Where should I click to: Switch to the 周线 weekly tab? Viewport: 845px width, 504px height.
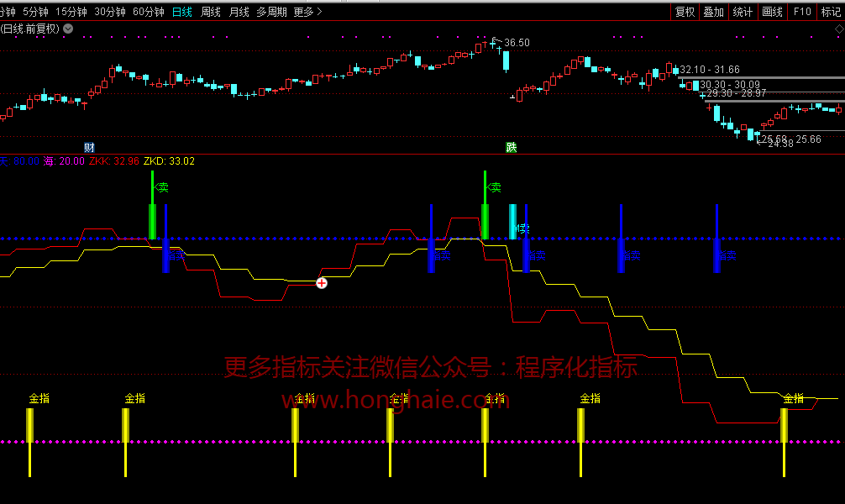pos(211,12)
